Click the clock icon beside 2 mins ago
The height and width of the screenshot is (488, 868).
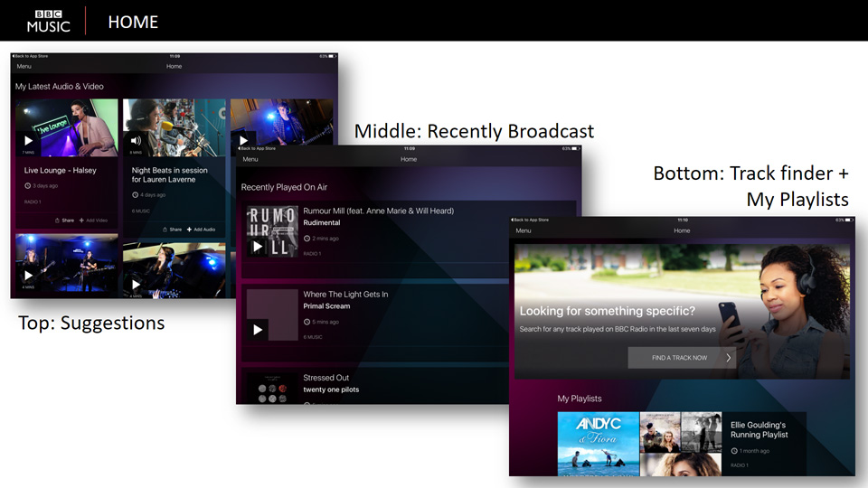point(307,239)
